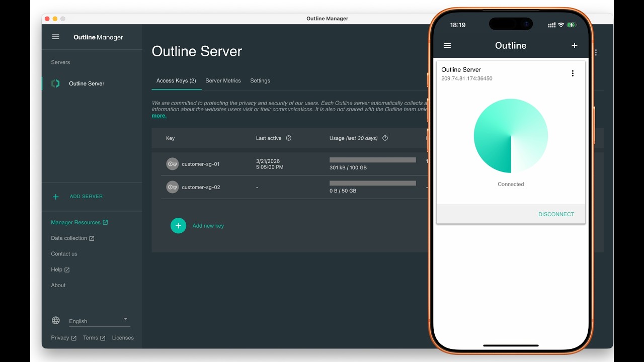Click the globe language icon

(56, 321)
